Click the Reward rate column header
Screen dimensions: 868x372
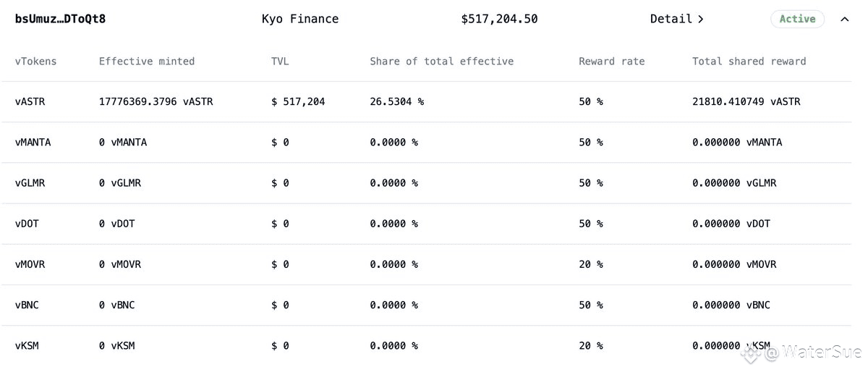tap(611, 62)
